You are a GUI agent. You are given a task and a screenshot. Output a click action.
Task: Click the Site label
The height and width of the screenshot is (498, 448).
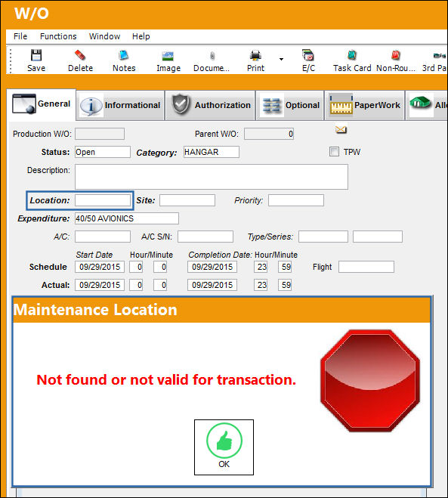146,200
